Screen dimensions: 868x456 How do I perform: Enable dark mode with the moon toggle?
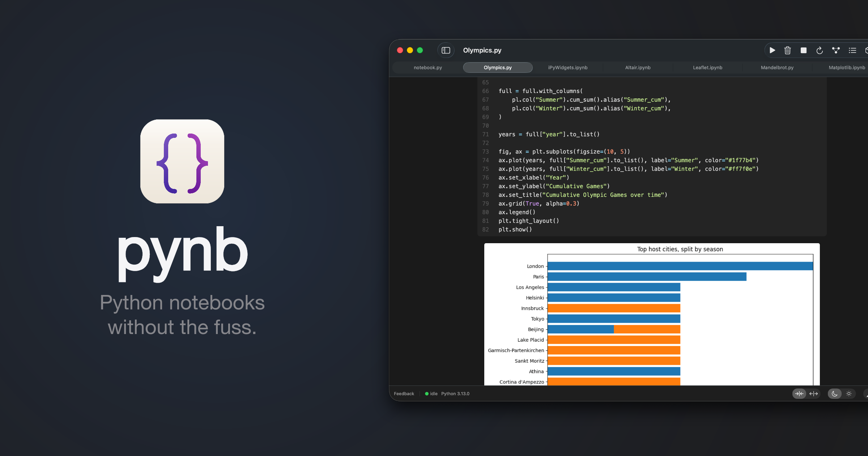tap(834, 394)
